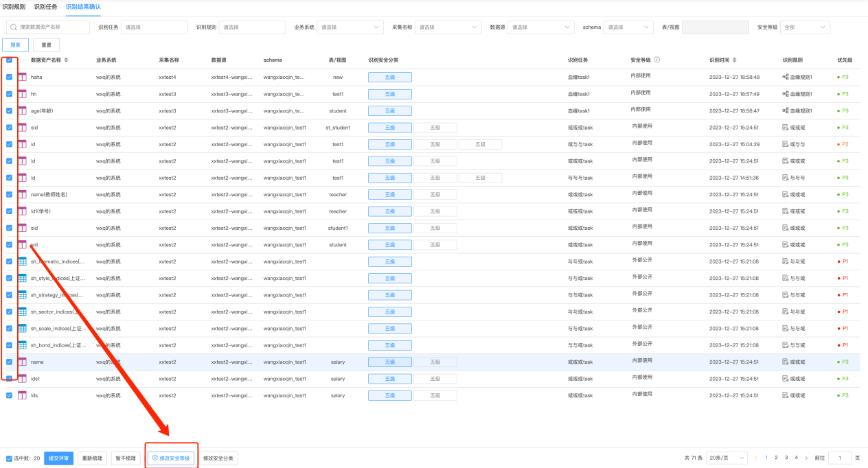This screenshot has height=468, width=868.
Task: Click rule icon in the name salary row
Action: 786,362
